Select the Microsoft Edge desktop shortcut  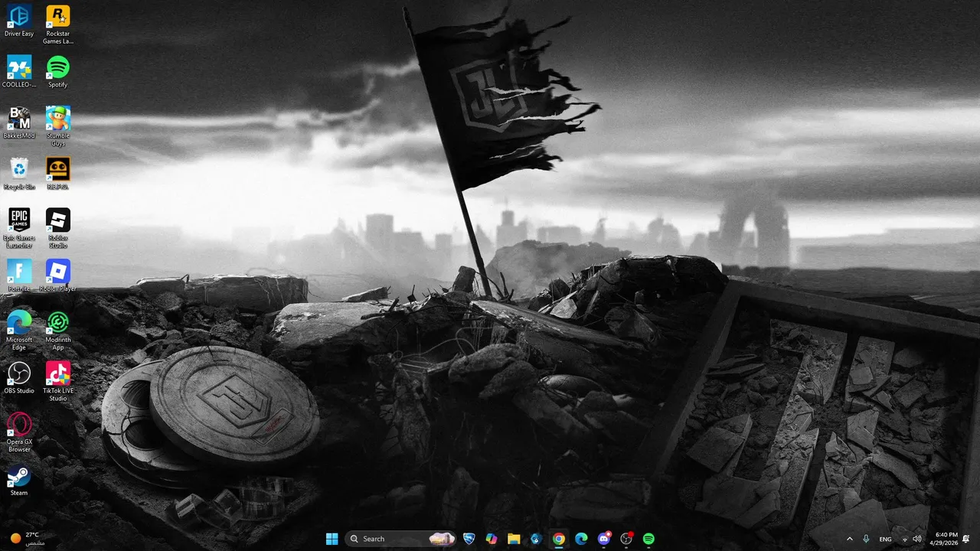(19, 331)
